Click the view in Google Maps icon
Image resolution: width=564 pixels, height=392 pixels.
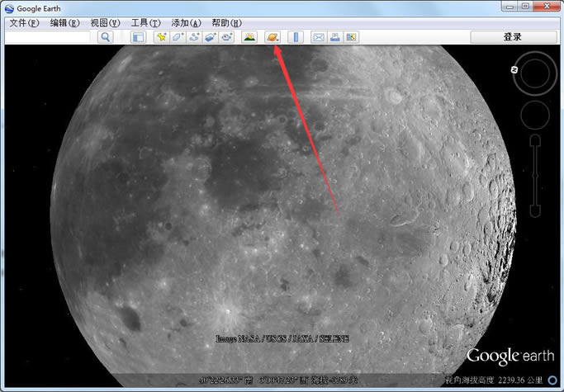coord(352,37)
